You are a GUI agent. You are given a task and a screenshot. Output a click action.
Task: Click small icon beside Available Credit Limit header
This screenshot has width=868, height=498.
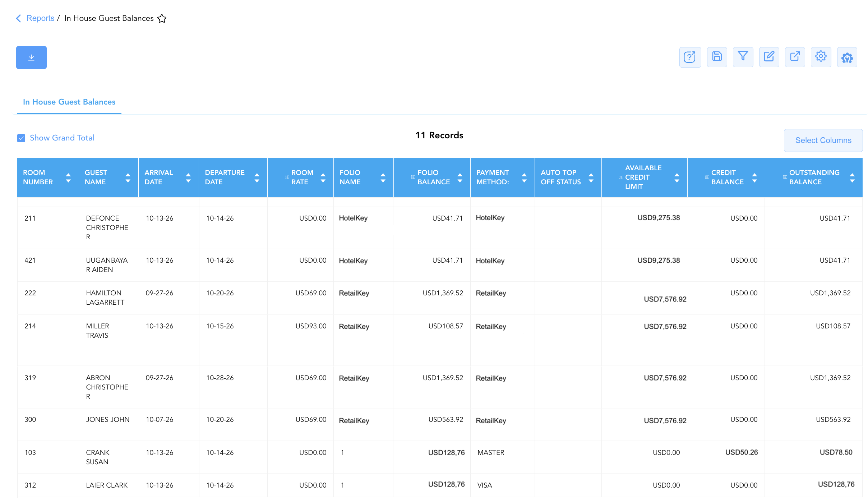coord(621,177)
